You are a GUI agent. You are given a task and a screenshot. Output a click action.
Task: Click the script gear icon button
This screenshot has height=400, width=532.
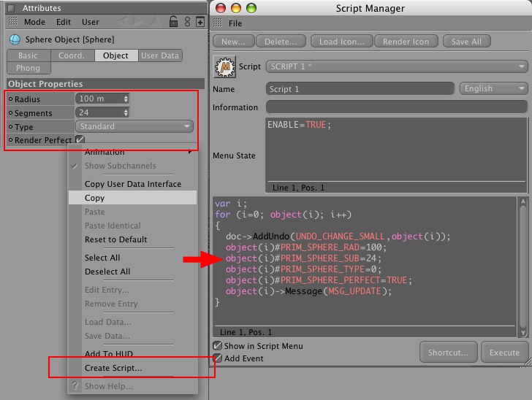point(224,66)
